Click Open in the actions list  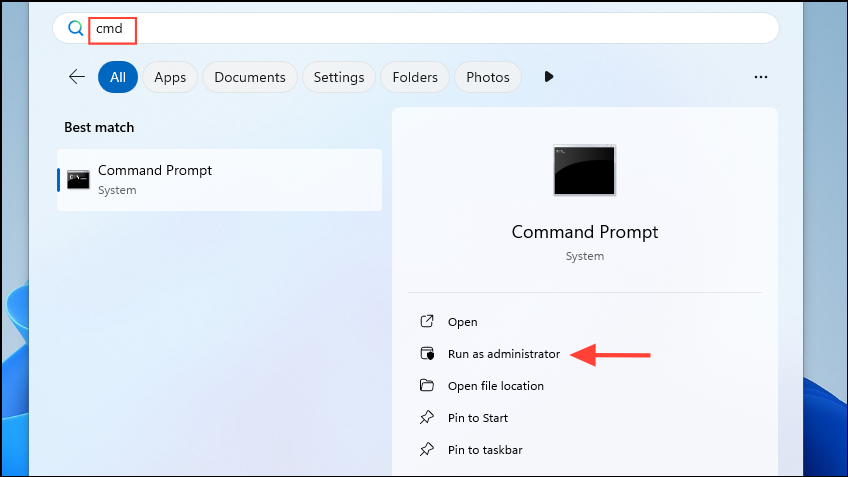pos(462,322)
